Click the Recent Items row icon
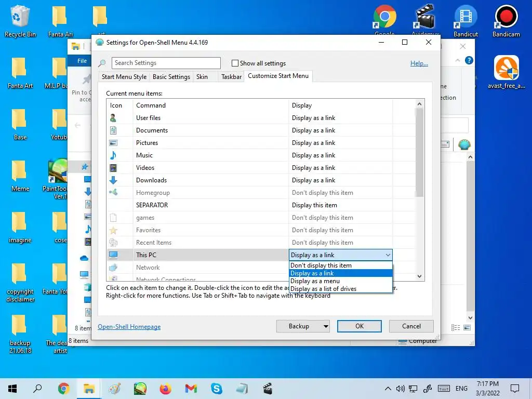Image resolution: width=532 pixels, height=399 pixels. [113, 243]
